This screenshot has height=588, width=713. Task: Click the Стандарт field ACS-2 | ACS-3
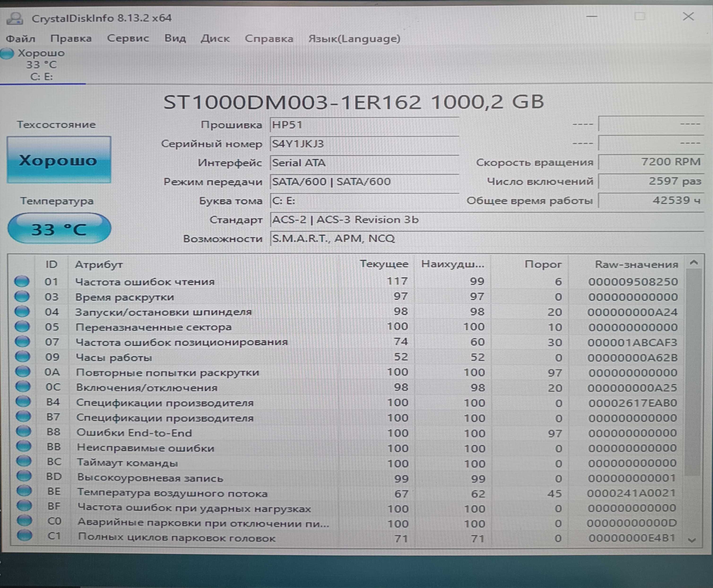(x=487, y=220)
